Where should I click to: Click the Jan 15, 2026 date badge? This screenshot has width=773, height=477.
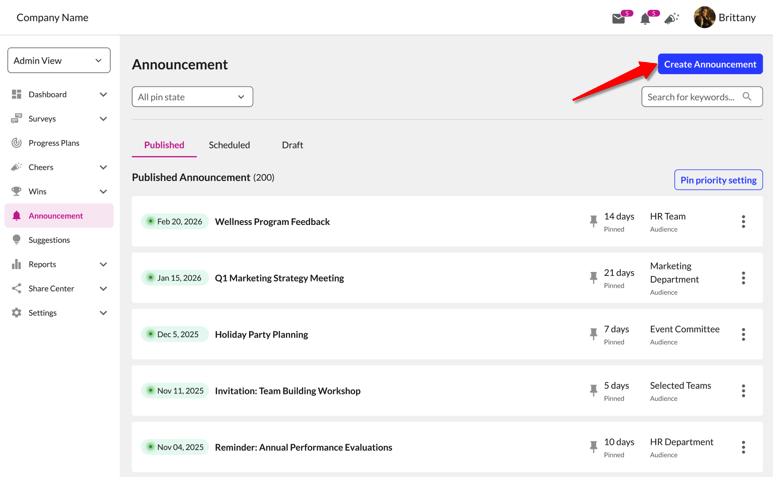pos(174,278)
